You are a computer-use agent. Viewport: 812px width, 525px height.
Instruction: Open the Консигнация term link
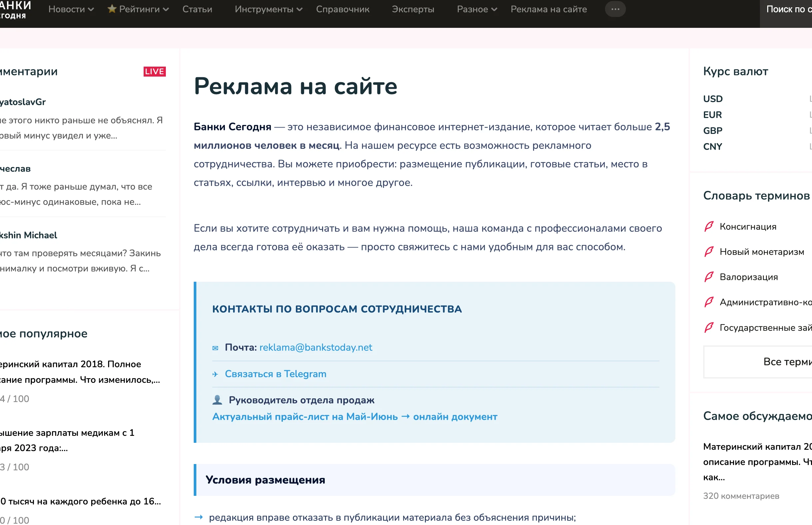[748, 227]
